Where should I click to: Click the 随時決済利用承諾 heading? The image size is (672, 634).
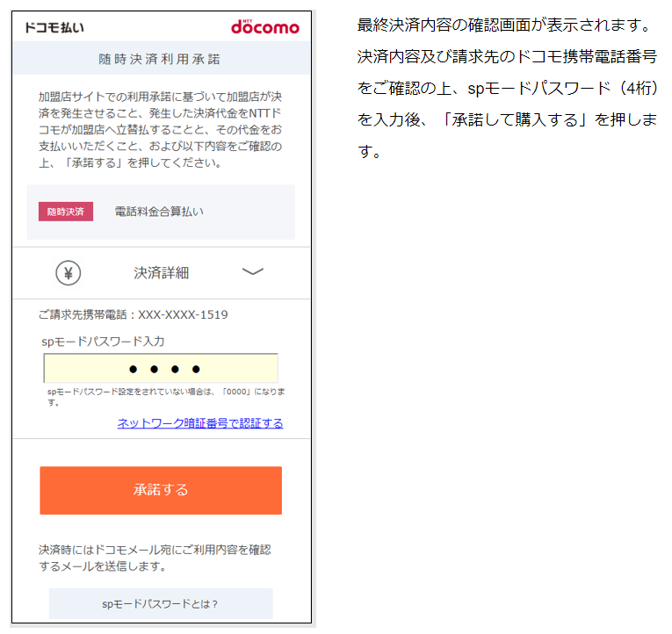click(x=159, y=59)
